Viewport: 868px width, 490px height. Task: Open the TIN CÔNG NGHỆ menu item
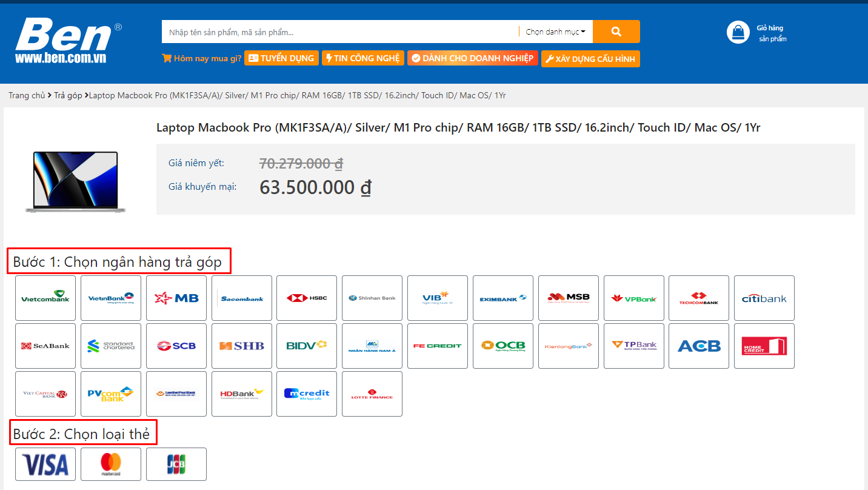[362, 58]
